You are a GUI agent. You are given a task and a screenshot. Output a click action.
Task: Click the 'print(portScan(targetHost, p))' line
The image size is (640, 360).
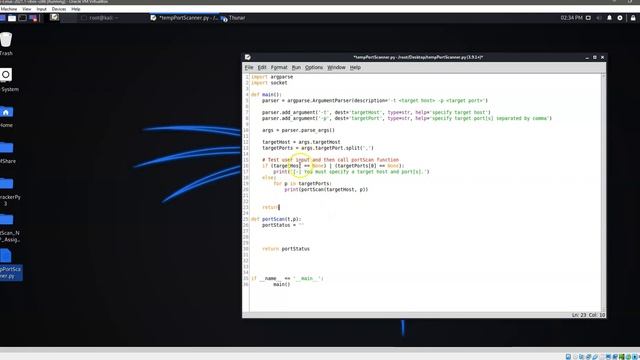[x=326, y=190]
